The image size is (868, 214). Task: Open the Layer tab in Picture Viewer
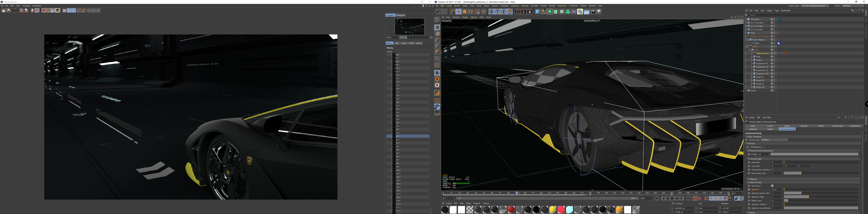tap(404, 43)
